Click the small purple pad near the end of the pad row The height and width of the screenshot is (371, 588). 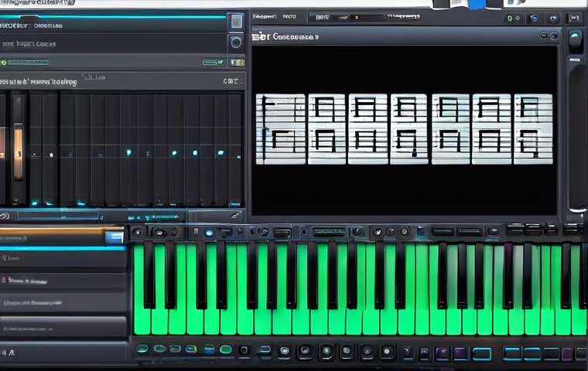click(566, 353)
